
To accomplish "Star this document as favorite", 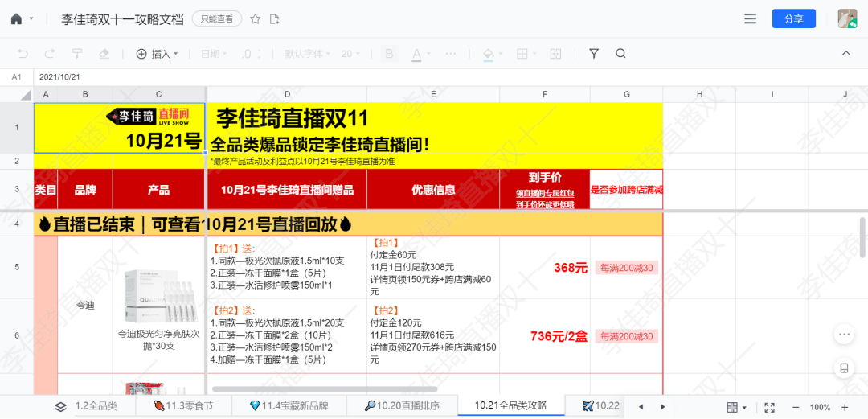I will pyautogui.click(x=256, y=18).
